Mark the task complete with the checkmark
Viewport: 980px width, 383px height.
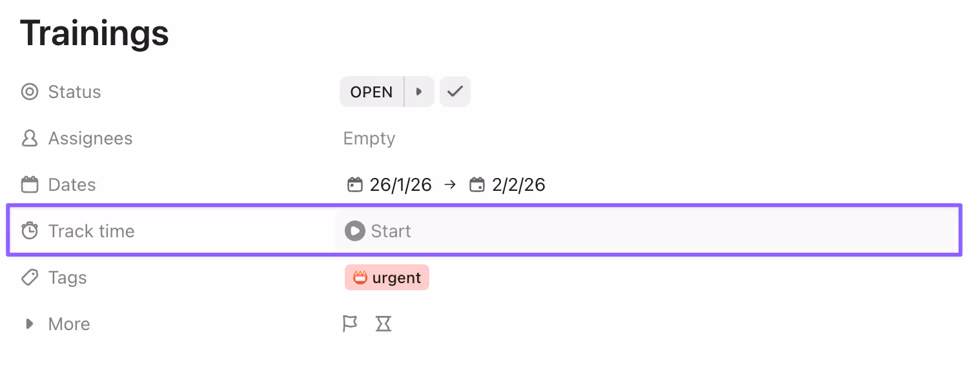click(454, 92)
